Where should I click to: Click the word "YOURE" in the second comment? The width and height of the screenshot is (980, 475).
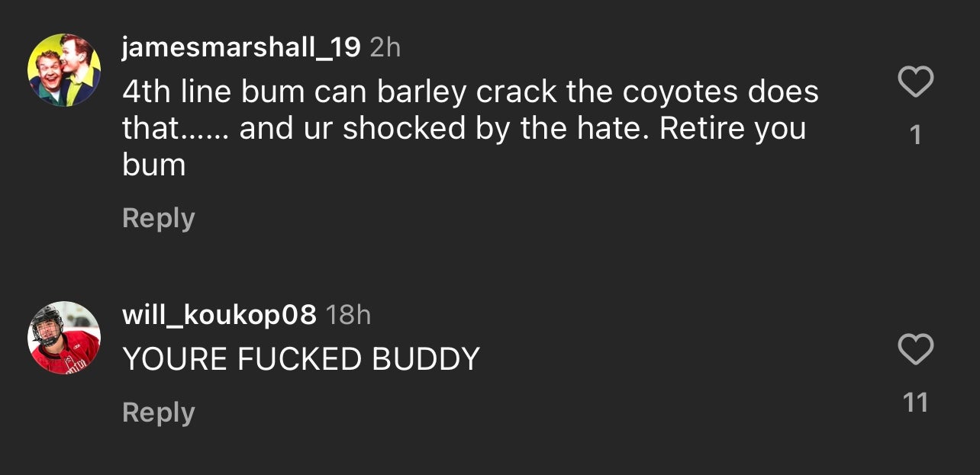click(x=175, y=359)
